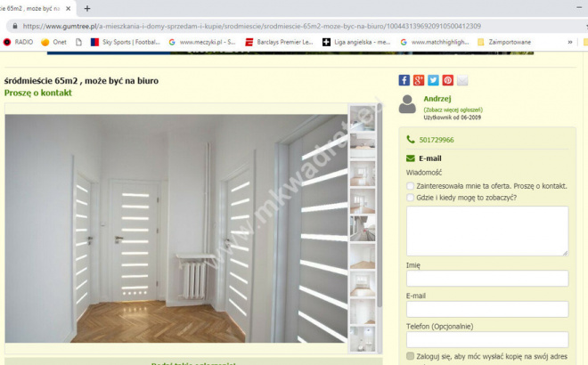Viewport: 588px width, 365px height.
Task: Select the third gallery thumbnail
Action: (363, 174)
